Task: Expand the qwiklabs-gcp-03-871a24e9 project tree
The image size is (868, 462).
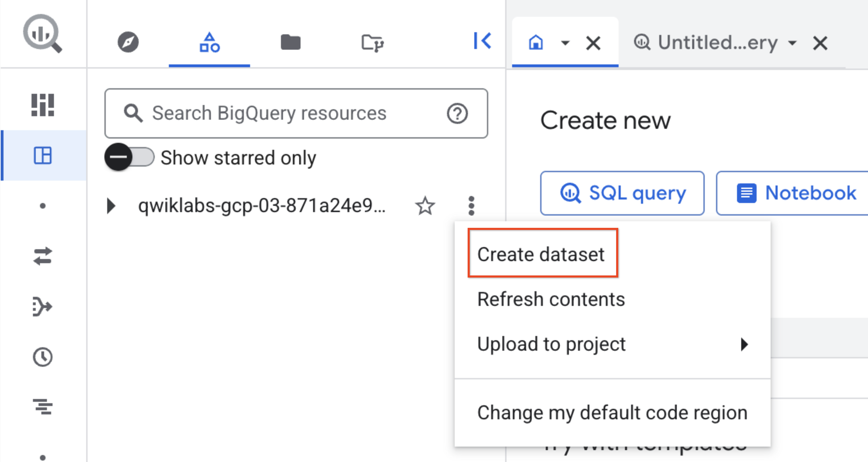Action: [x=111, y=206]
